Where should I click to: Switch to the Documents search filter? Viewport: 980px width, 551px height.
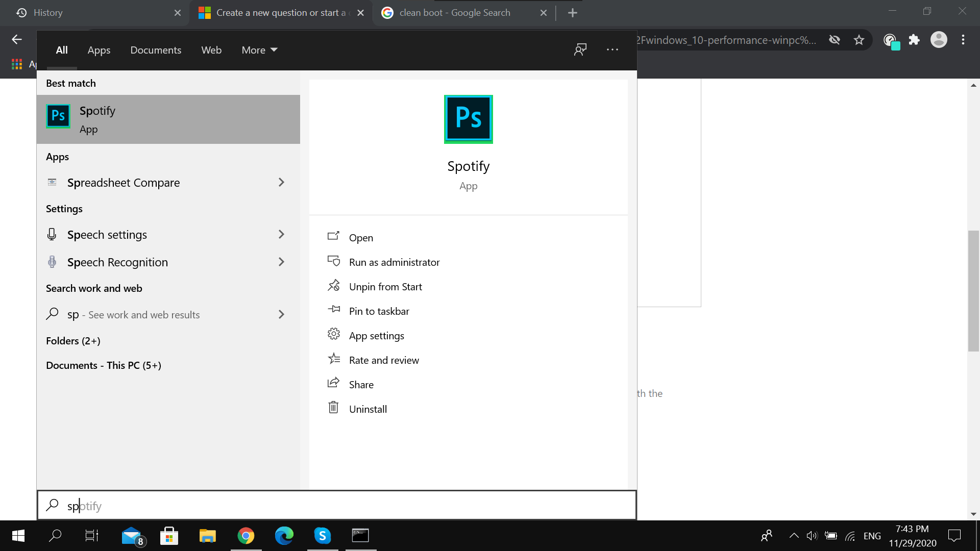(156, 50)
